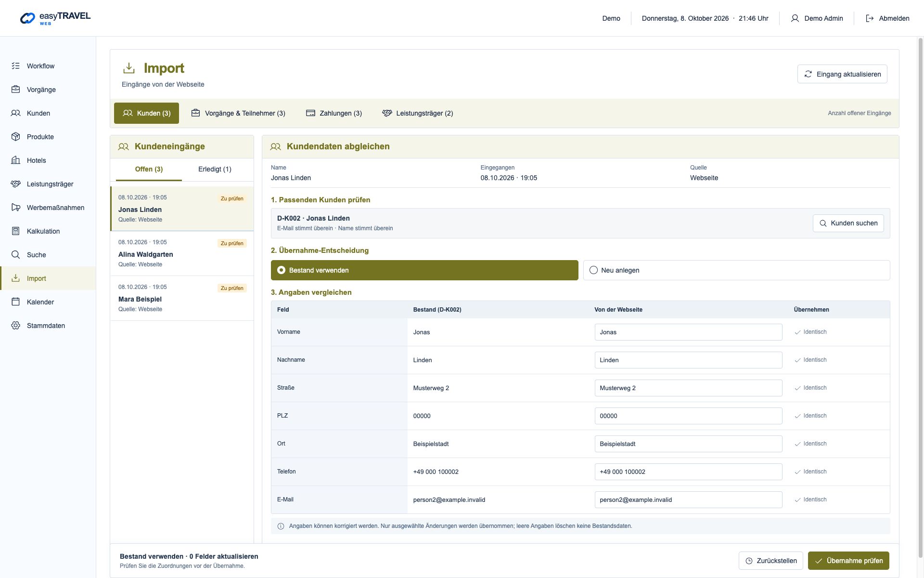This screenshot has height=578, width=924.
Task: Edit the Vorname website field
Action: click(x=688, y=332)
